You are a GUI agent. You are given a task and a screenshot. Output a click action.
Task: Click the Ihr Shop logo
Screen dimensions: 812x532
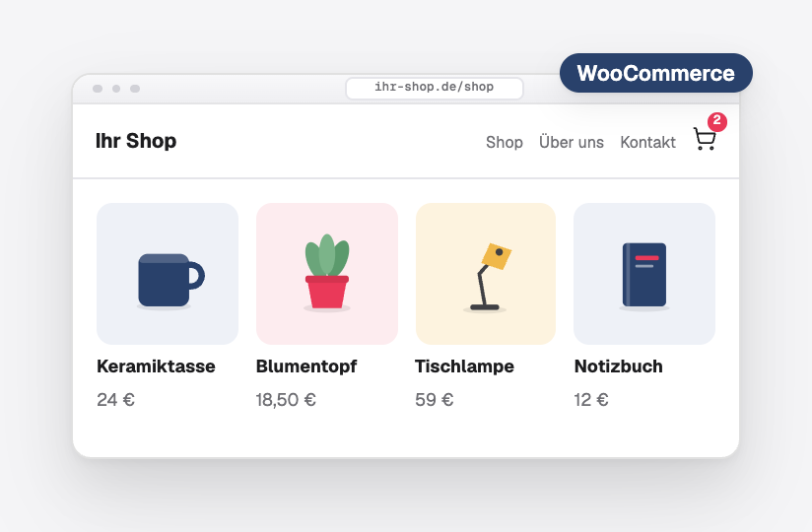click(x=136, y=141)
